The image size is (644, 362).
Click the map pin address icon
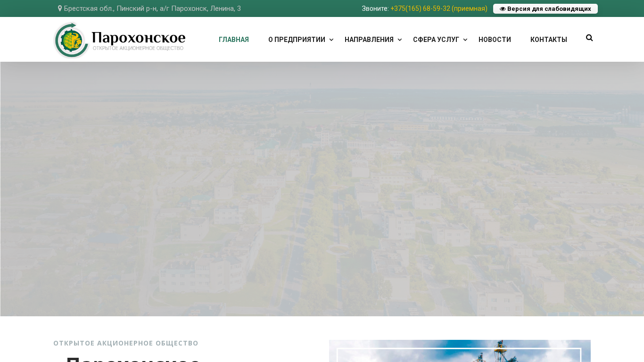click(60, 8)
